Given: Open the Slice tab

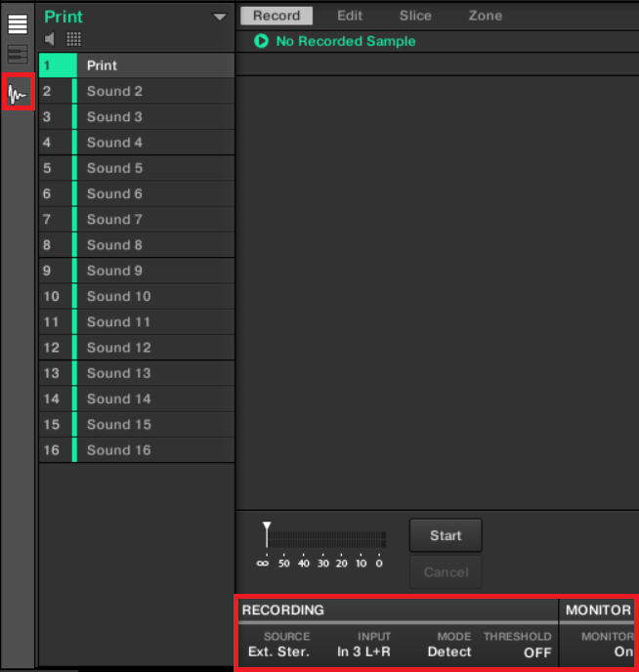Looking at the screenshot, I should [415, 16].
